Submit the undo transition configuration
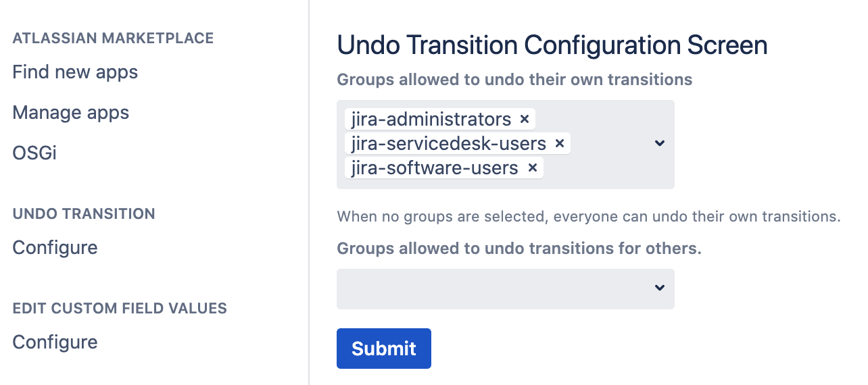Viewport: 868px width, 385px height. click(383, 349)
